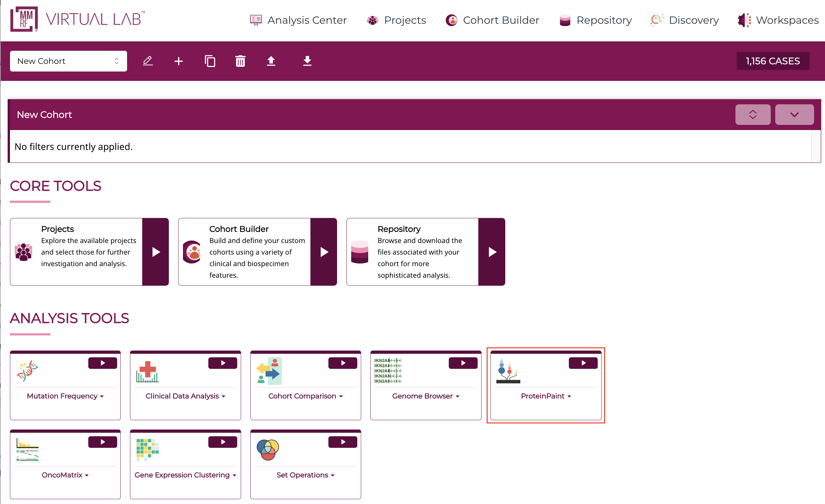Open the New Cohort selector dropdown

pyautogui.click(x=68, y=61)
